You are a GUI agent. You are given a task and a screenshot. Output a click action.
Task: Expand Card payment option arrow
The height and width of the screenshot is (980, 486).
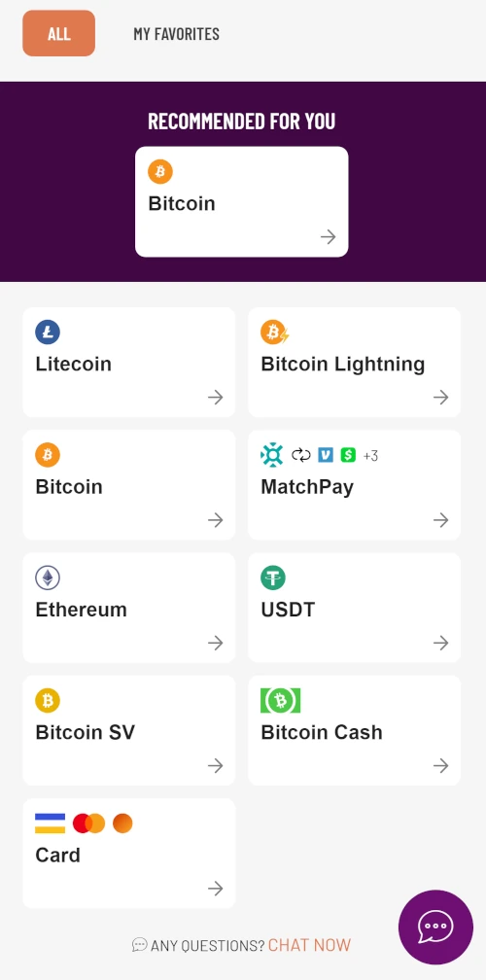(x=216, y=889)
